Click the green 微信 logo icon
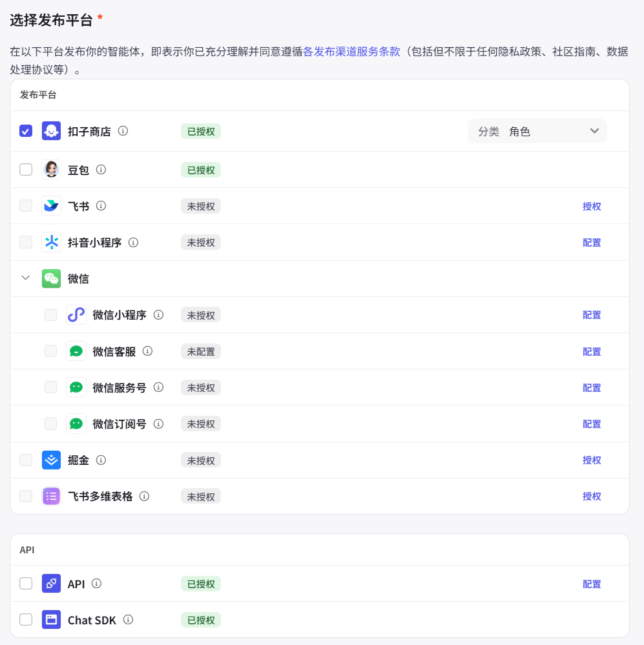The height and width of the screenshot is (645, 644). click(x=51, y=278)
